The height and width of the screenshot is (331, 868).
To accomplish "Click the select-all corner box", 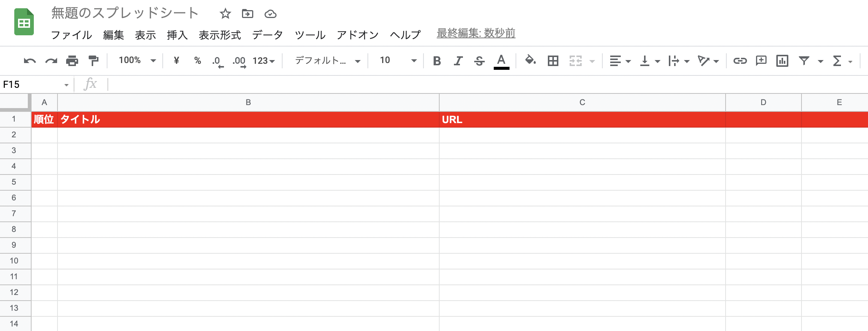I will point(15,102).
